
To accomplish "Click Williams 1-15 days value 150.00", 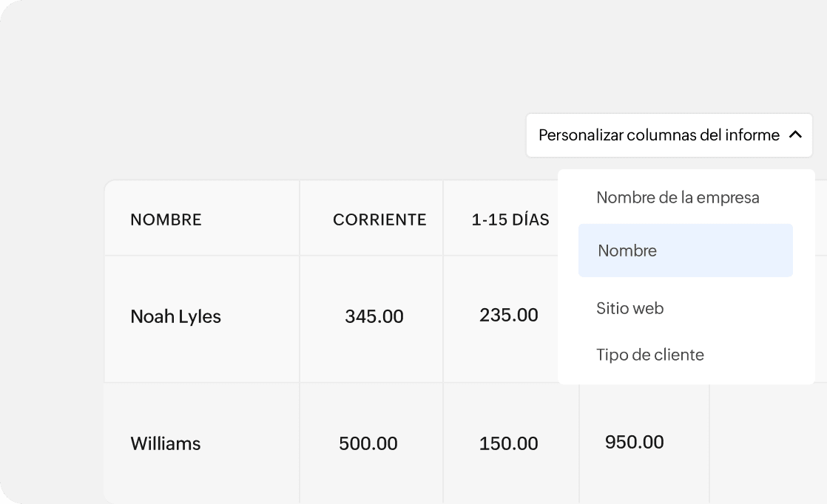I will 508,443.
